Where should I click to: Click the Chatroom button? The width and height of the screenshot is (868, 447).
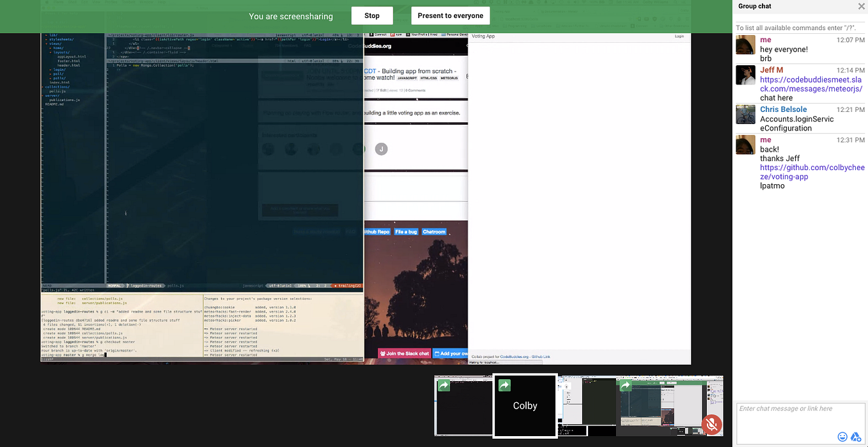pos(434,231)
